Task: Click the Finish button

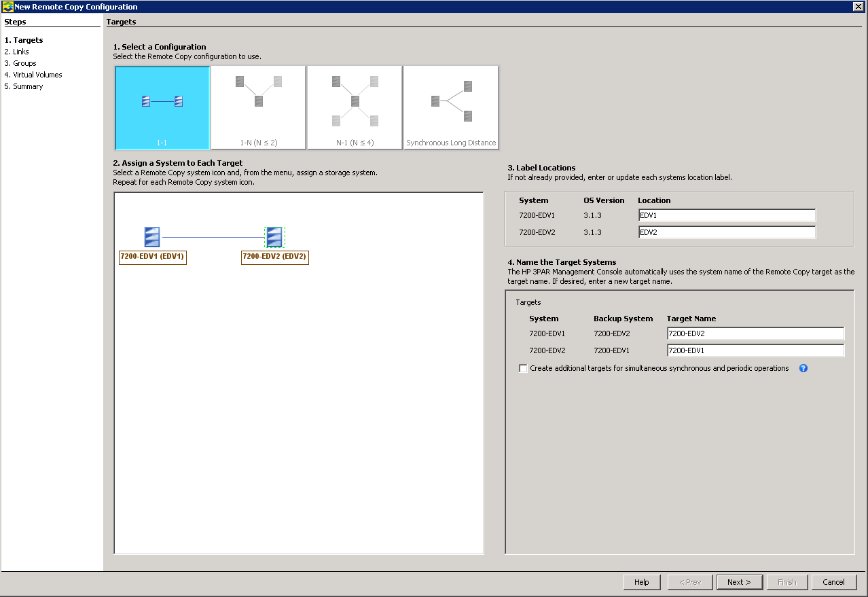Action: [787, 582]
